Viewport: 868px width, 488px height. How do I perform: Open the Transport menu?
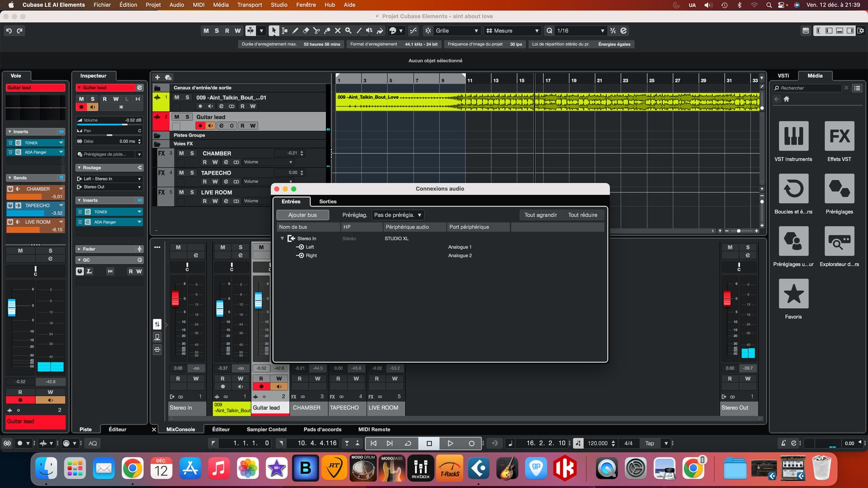click(x=250, y=5)
